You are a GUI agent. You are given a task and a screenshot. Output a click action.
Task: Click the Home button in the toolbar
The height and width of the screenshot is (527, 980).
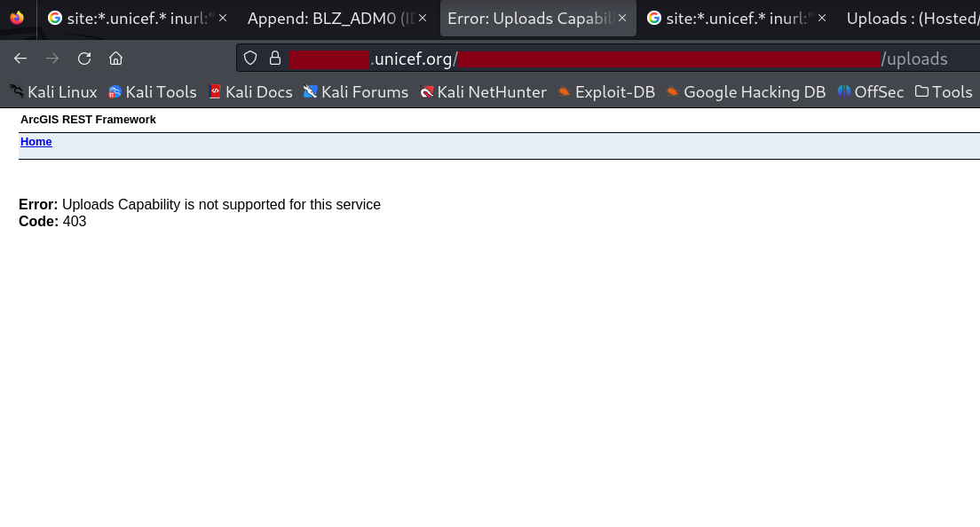[x=115, y=58]
